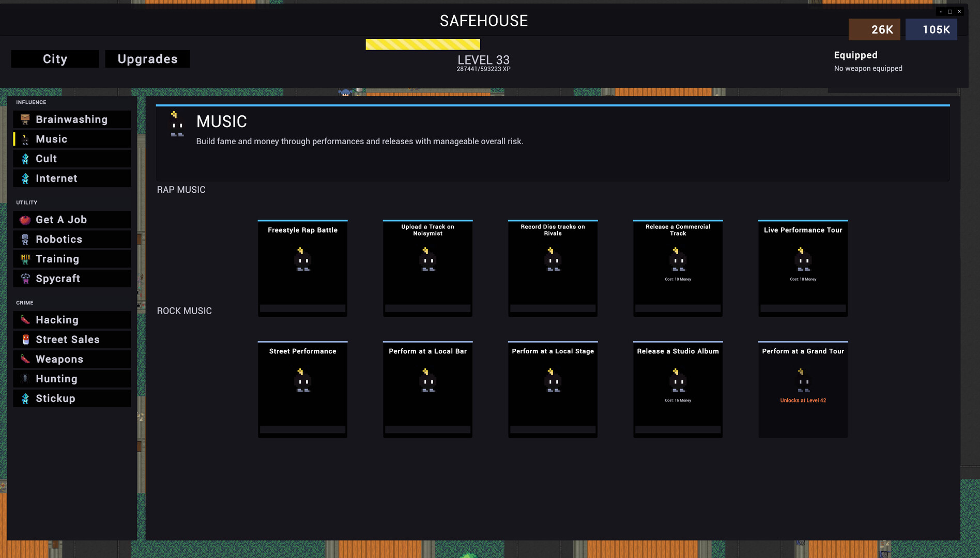
Task: Select the Street Performance card
Action: (302, 389)
